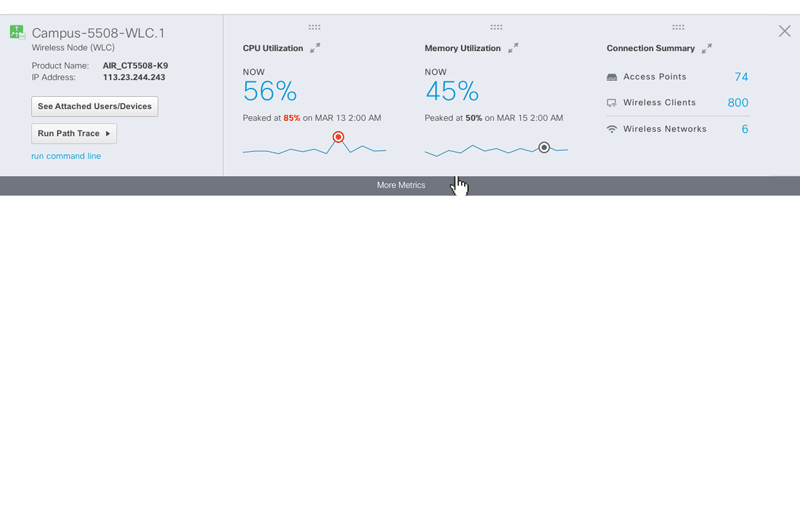Expand the Connection Summary widget
800x518 pixels.
(x=707, y=48)
